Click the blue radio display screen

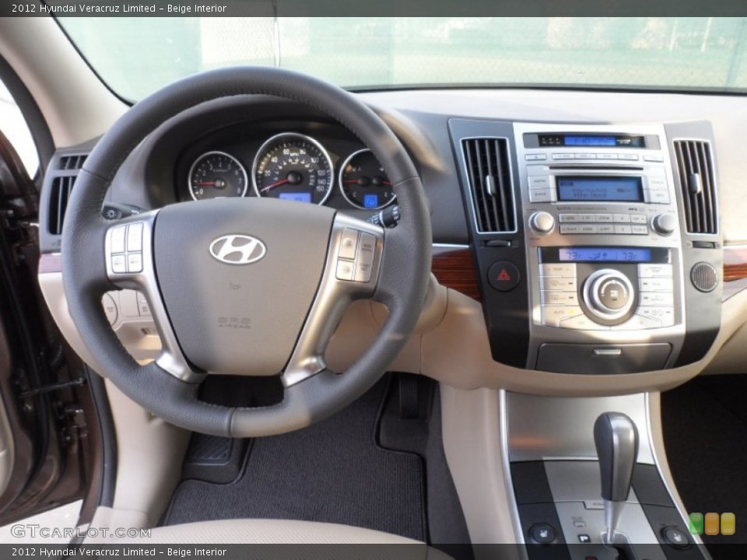(x=599, y=189)
